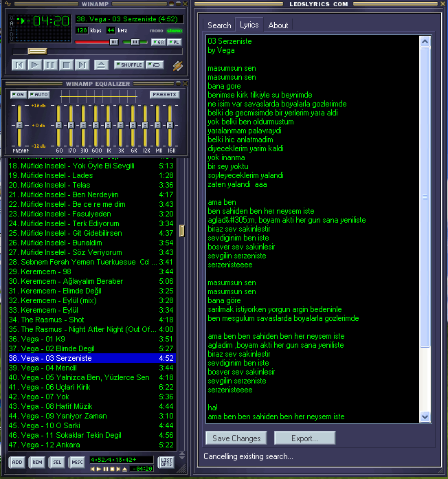The image size is (448, 479).
Task: Pause playback with the main Pause button
Action: point(51,65)
